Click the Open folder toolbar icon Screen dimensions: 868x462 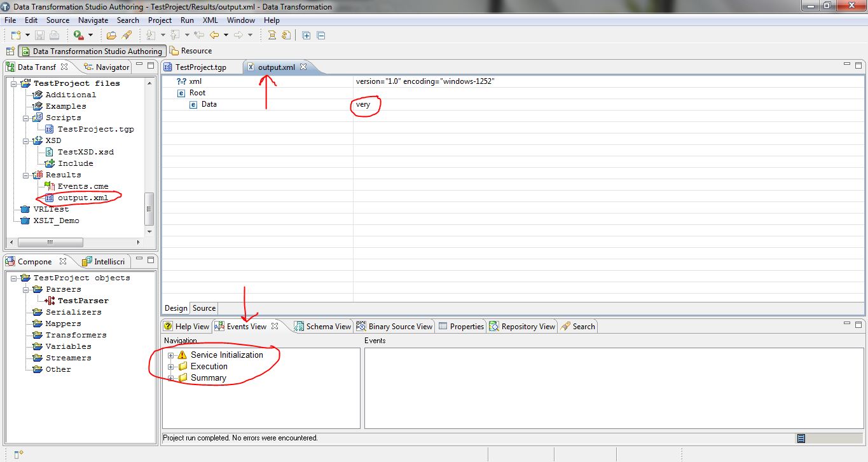(x=111, y=35)
